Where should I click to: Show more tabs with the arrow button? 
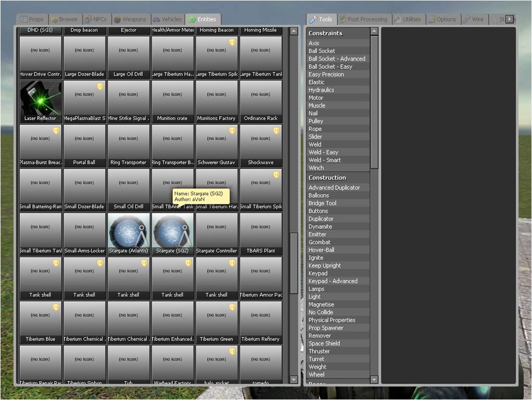click(x=510, y=19)
